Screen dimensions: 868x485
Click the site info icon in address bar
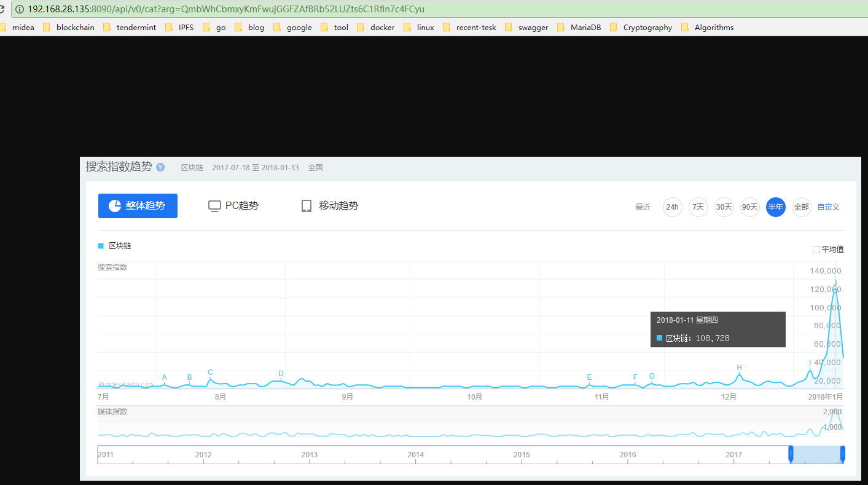pyautogui.click(x=20, y=9)
